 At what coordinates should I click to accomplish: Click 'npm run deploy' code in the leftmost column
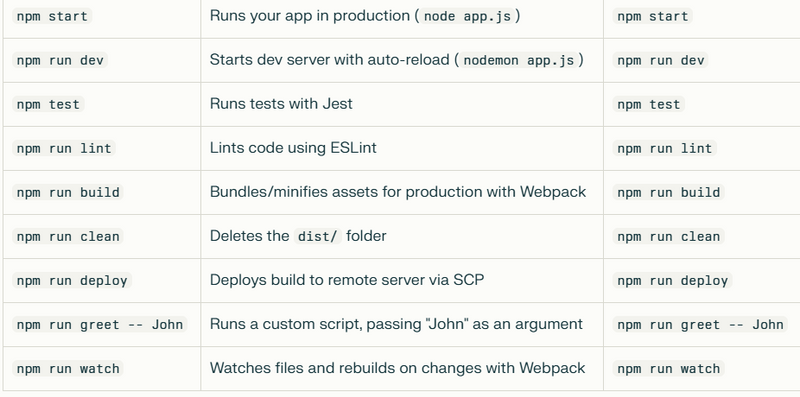click(x=72, y=281)
